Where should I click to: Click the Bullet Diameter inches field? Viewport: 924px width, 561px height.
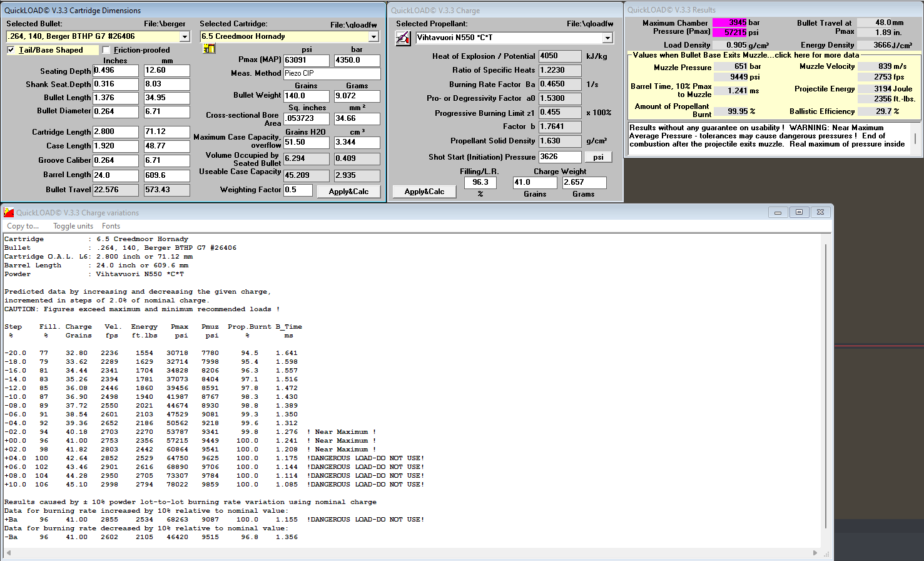tap(116, 111)
